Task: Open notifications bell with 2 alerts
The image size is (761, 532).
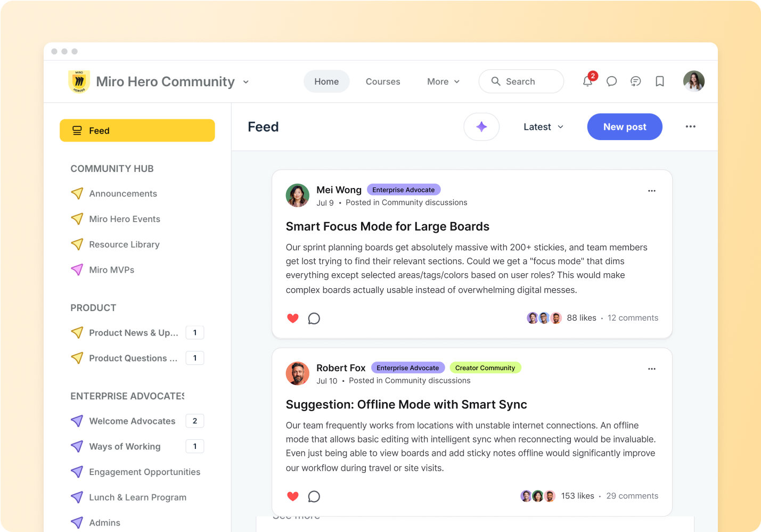Action: pyautogui.click(x=587, y=81)
